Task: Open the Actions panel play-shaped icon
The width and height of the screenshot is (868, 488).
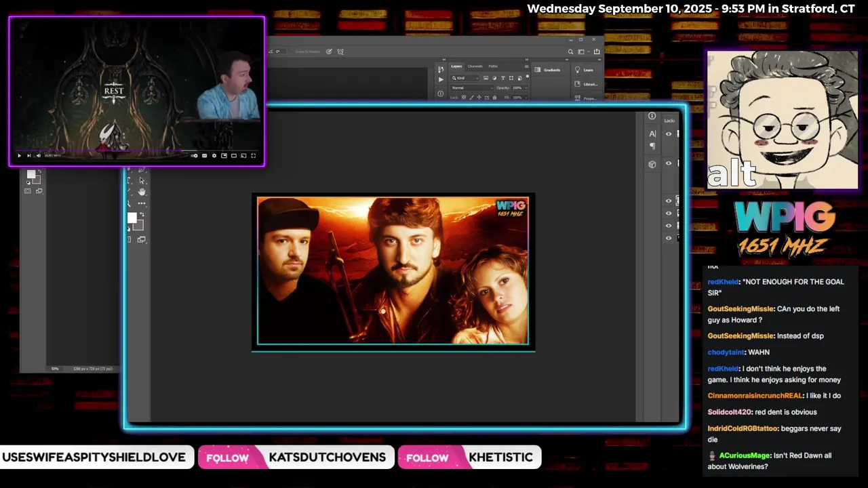Action: [441, 79]
